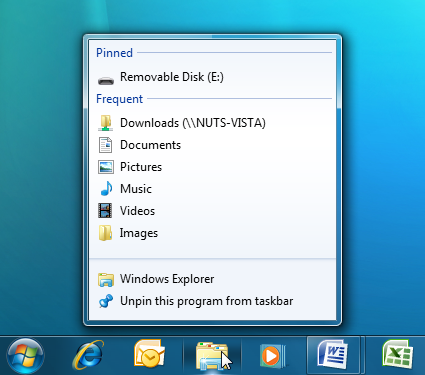Switch to Microsoft Word on taskbar
This screenshot has height=375, width=425.
pos(333,355)
